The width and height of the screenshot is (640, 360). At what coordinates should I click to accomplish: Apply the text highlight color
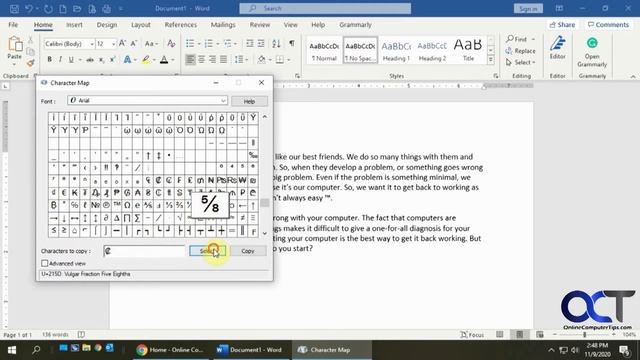pos(146,60)
